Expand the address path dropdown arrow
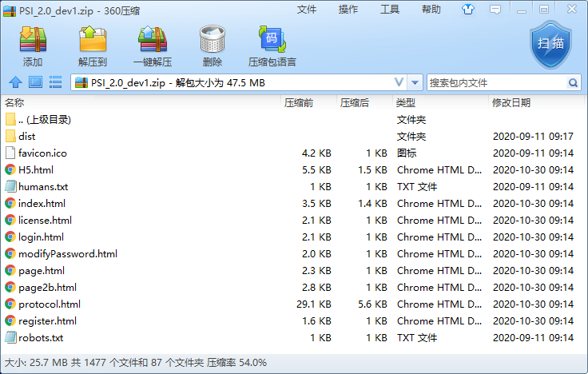Screen dimensions: 588x374 pos(399,82)
